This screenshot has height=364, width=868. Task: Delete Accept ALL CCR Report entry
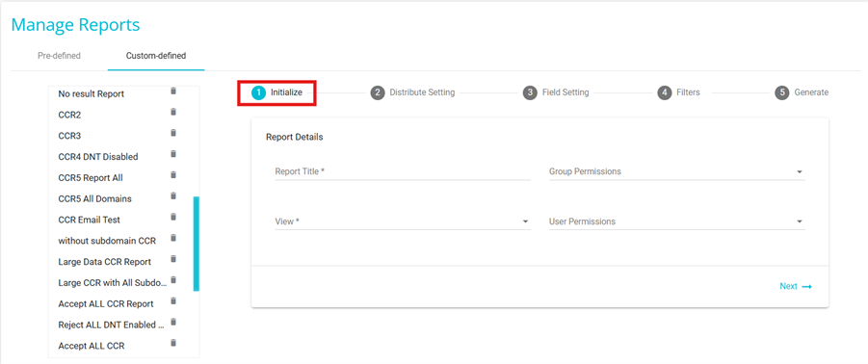173,301
